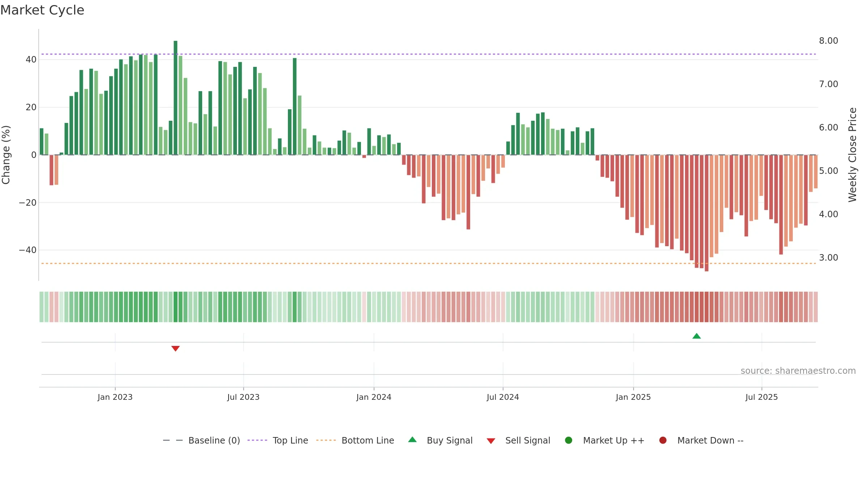Image resolution: width=868 pixels, height=488 pixels.
Task: Click the red Sell Signal triangle marker on the chart
Action: coord(175,348)
